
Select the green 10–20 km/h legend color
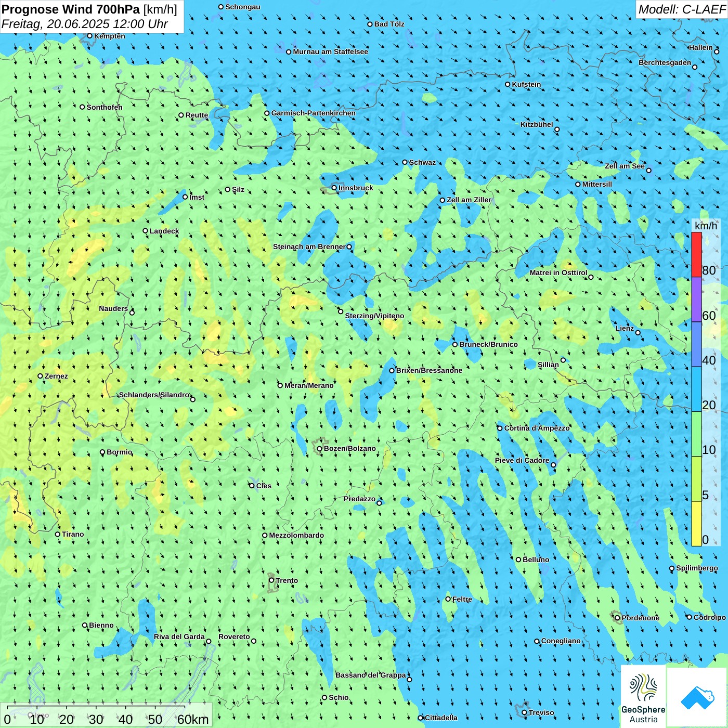[696, 434]
